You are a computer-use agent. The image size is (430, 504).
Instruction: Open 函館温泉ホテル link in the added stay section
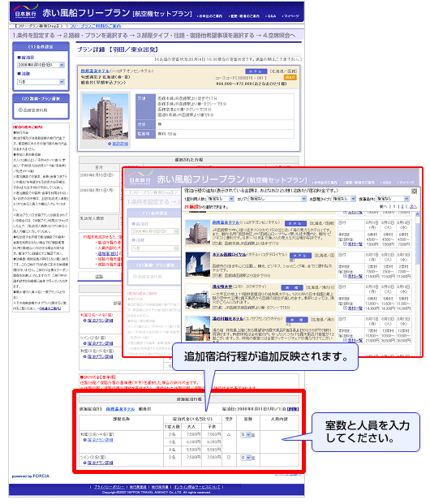pos(120,409)
